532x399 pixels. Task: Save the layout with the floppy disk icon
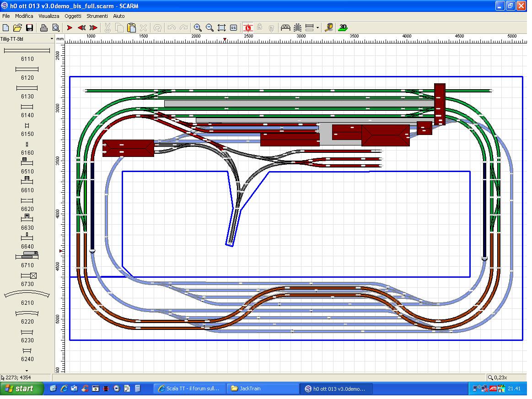pos(30,28)
